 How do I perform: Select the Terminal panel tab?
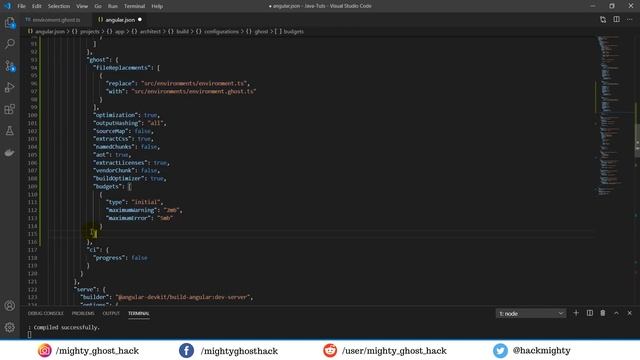(138, 313)
